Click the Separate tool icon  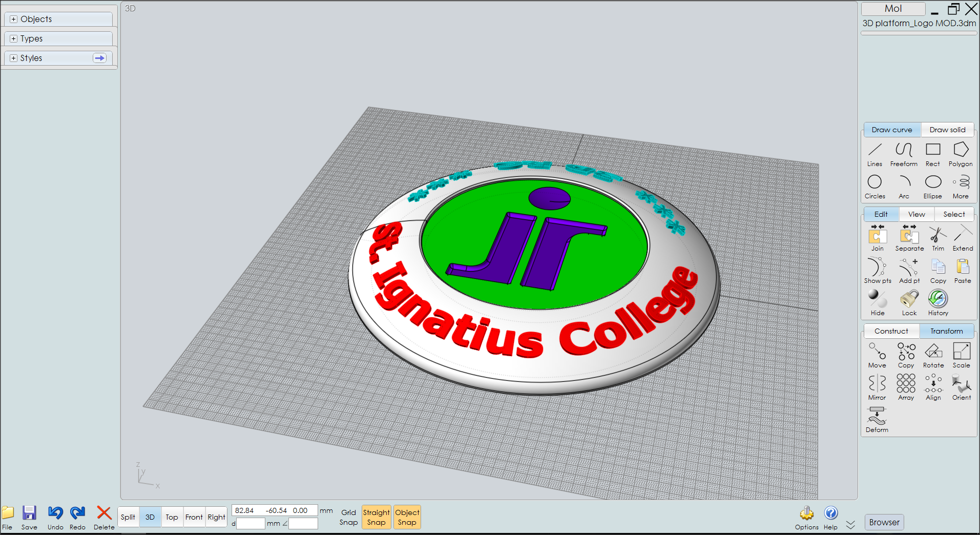[909, 238]
